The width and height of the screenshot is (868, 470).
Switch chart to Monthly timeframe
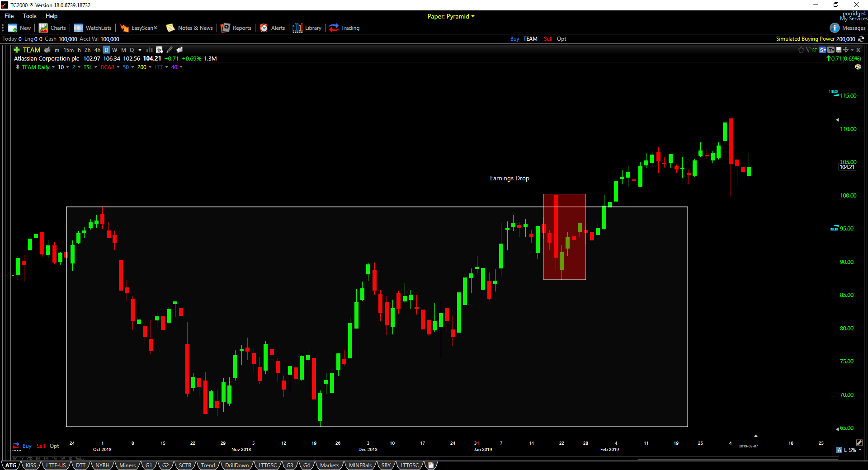(x=123, y=50)
